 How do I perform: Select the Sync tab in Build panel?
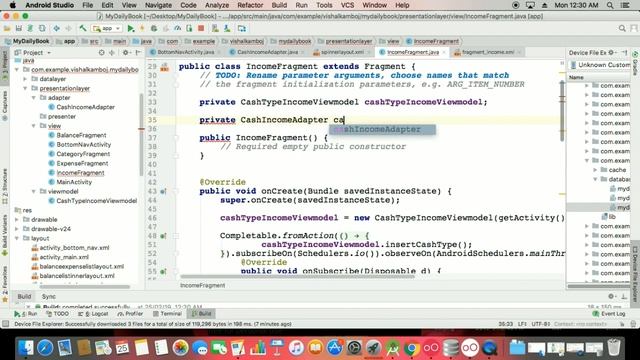point(49,296)
